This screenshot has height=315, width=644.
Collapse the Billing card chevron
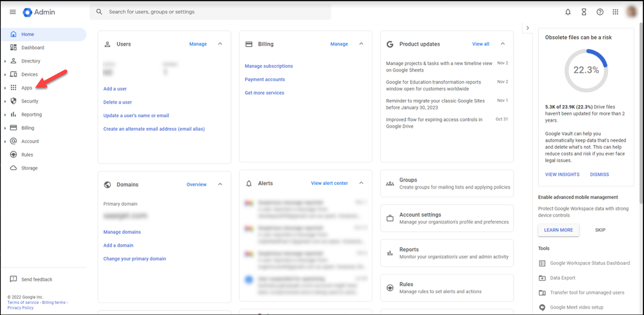[362, 44]
